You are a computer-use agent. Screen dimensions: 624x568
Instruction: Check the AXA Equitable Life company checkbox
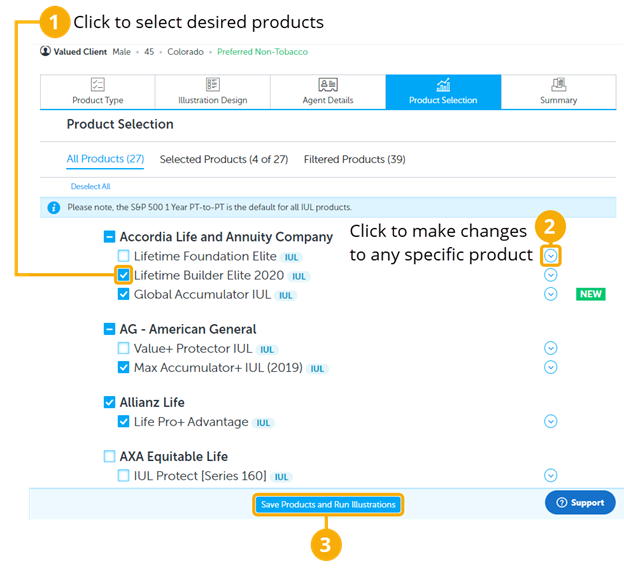coord(109,456)
